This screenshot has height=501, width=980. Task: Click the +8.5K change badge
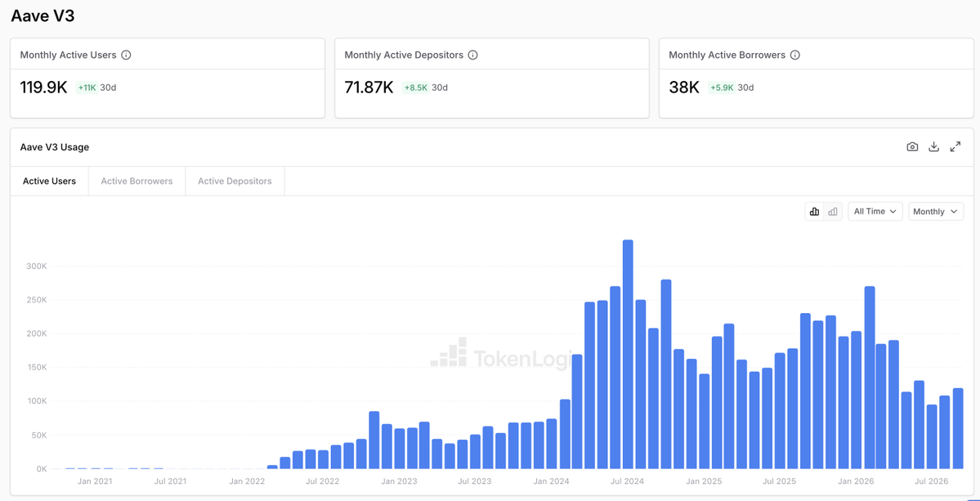[x=416, y=87]
